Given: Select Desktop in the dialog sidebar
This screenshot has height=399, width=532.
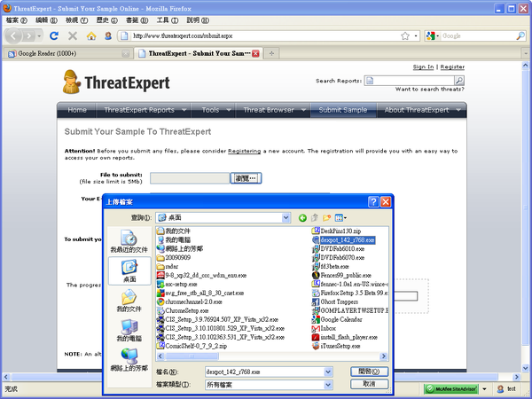Looking at the screenshot, I should coord(129,270).
